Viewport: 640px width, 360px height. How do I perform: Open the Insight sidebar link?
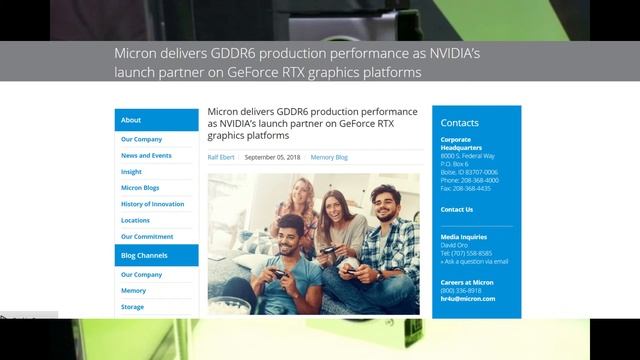point(131,172)
